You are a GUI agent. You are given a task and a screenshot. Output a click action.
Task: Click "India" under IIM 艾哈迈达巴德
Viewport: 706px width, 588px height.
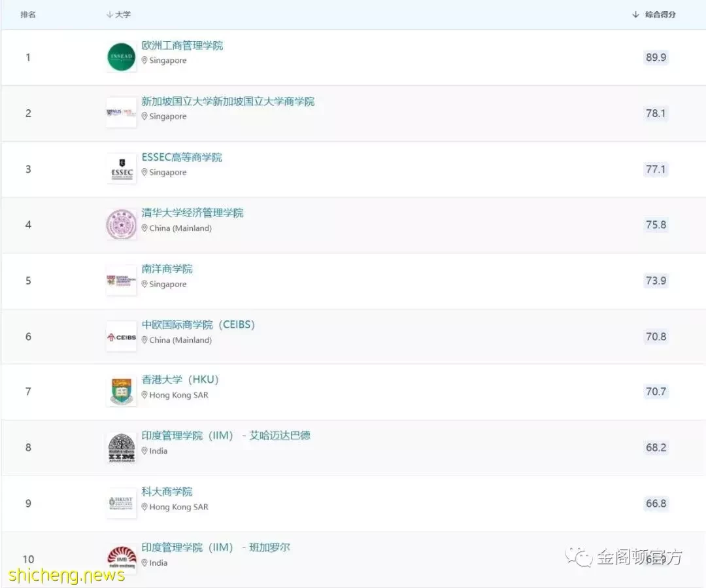click(x=158, y=451)
